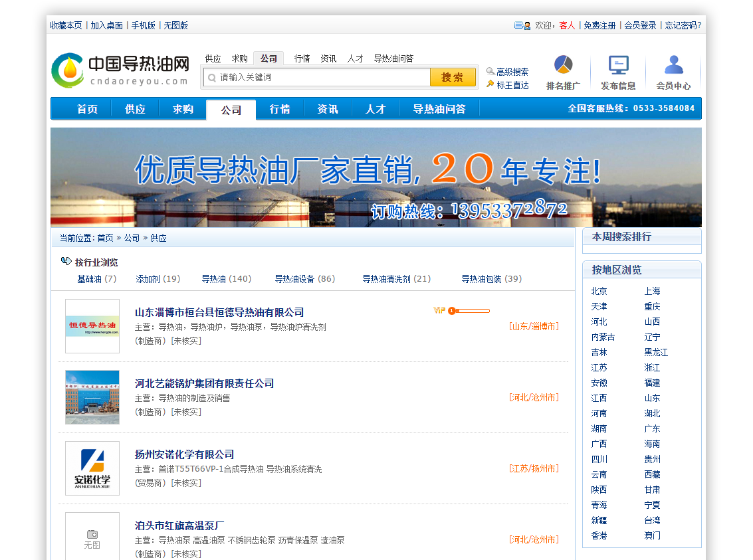
Task: Browse companies in 广东 region
Action: pyautogui.click(x=652, y=428)
